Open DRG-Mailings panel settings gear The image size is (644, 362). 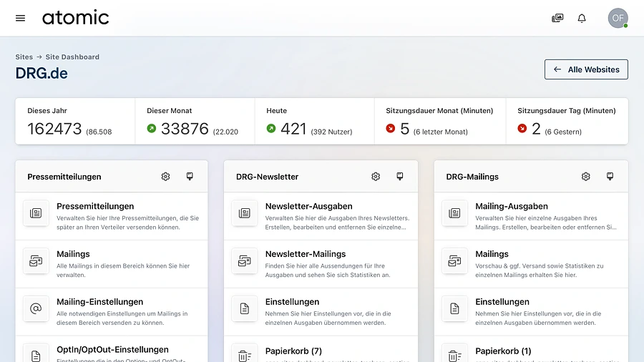click(x=585, y=177)
